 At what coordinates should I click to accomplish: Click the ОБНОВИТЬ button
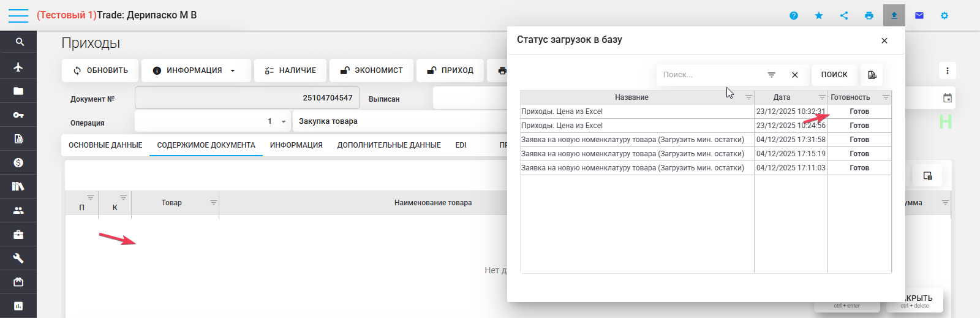[x=100, y=70]
